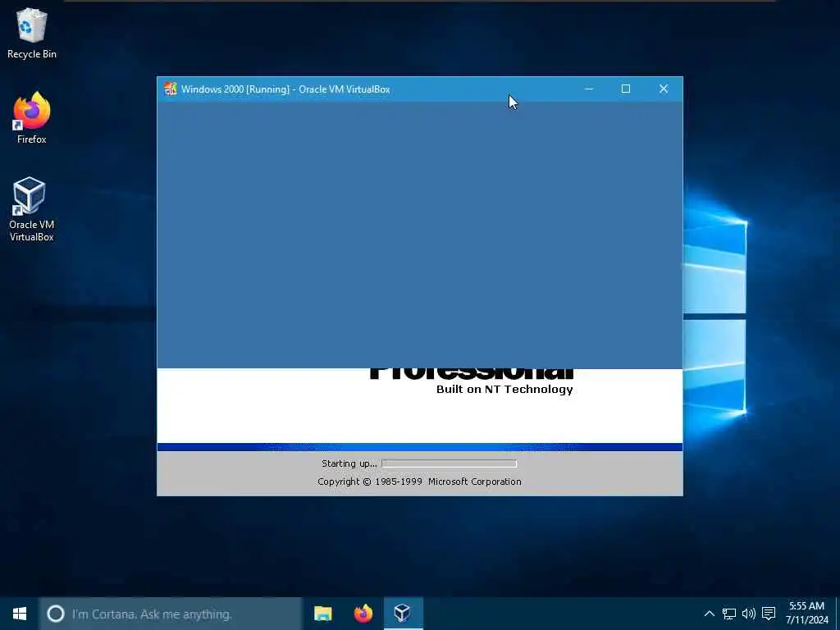Focus the Cortana search box
This screenshot has width=840, height=630.
click(171, 614)
